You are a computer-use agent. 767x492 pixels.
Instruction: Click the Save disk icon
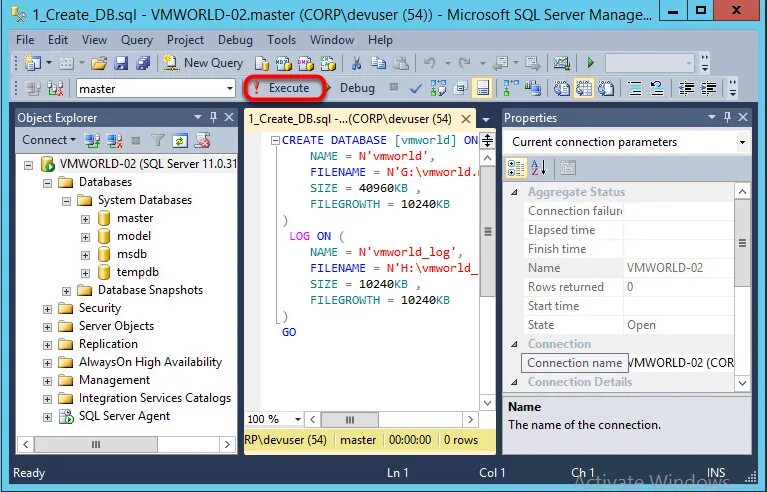121,63
